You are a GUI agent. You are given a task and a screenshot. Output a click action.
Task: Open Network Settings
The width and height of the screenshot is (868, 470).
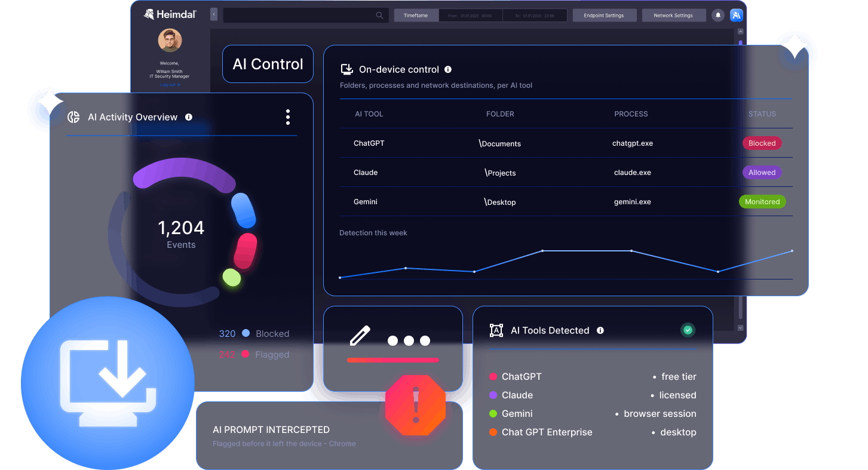[x=673, y=16]
